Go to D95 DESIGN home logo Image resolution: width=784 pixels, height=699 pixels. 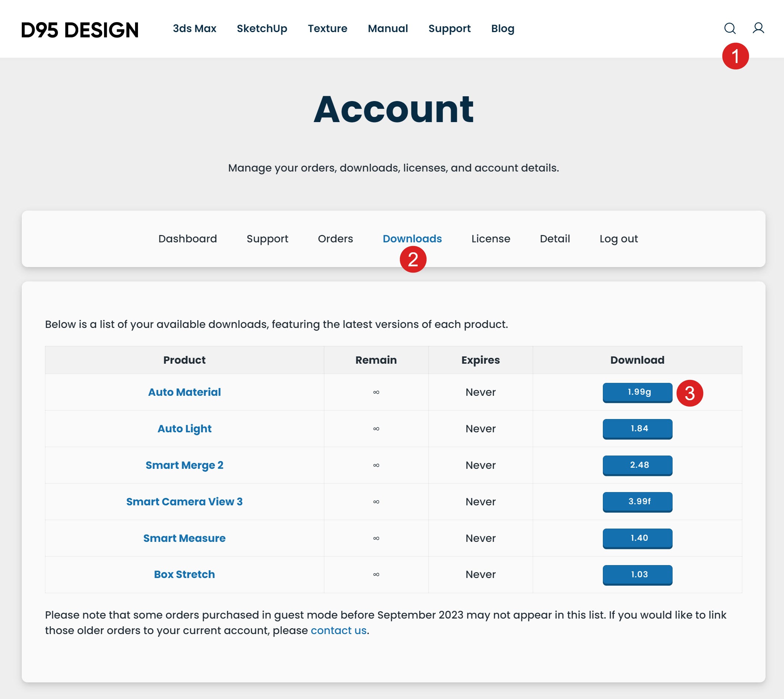pyautogui.click(x=80, y=30)
